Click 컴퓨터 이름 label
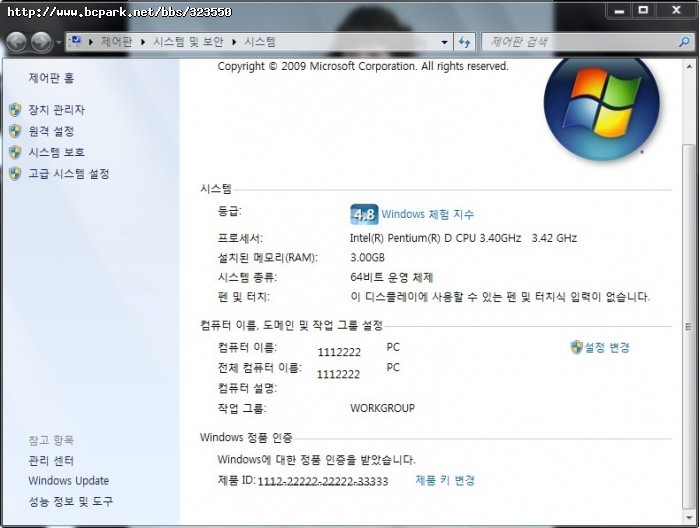 point(247,347)
